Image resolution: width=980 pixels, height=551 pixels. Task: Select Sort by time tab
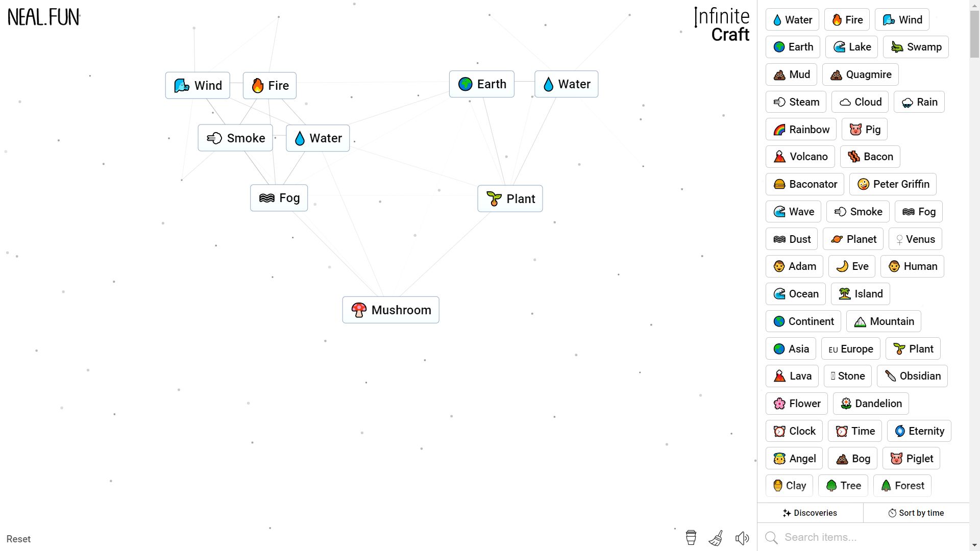coord(917,513)
